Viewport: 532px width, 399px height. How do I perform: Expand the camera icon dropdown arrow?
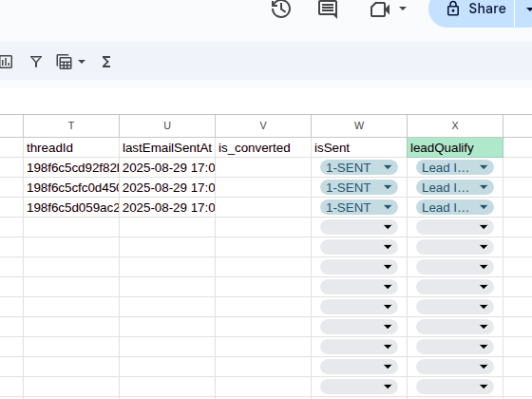pyautogui.click(x=403, y=9)
